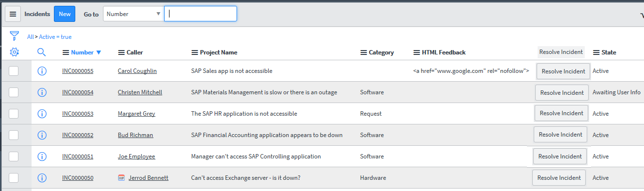Click the All breadcrumb filter link
The height and width of the screenshot is (191, 644).
point(30,36)
